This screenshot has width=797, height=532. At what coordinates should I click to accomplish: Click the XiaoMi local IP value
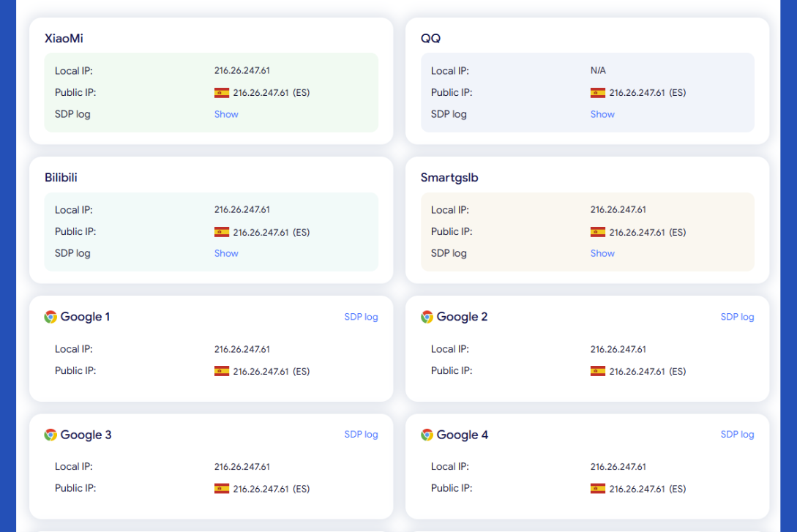tap(242, 71)
